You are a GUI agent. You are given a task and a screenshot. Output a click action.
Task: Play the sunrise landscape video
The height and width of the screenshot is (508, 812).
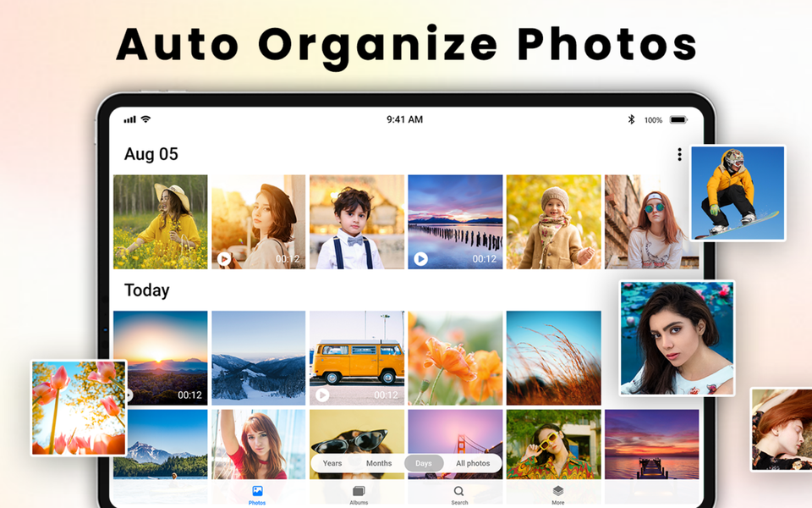129,393
